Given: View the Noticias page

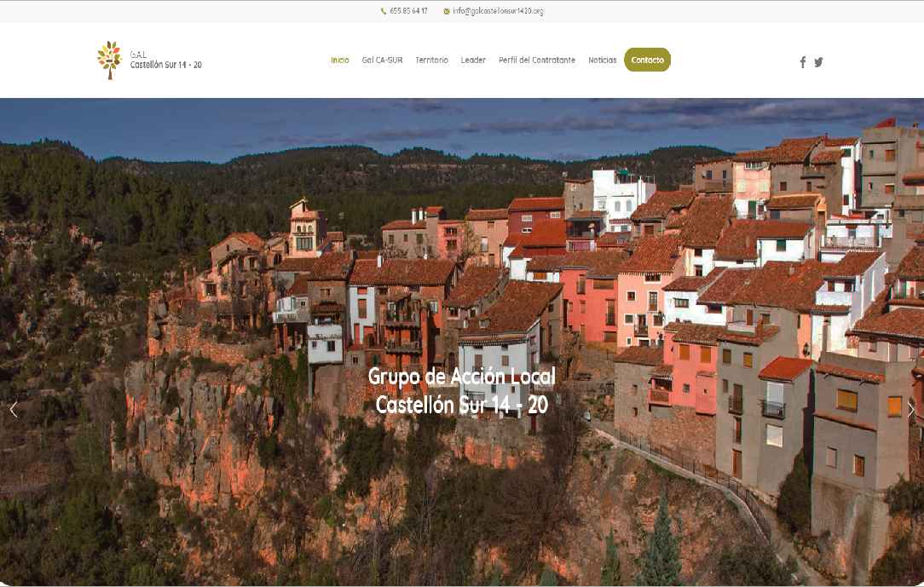Looking at the screenshot, I should pyautogui.click(x=602, y=60).
